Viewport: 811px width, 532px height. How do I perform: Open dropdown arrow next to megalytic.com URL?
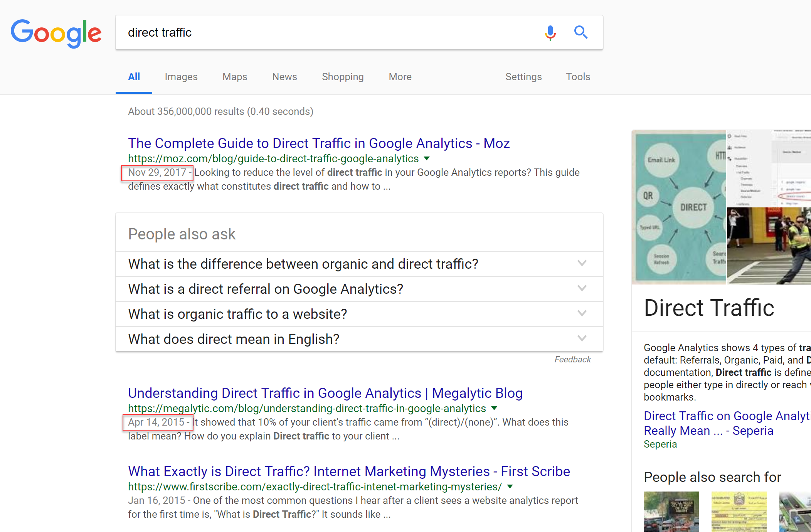point(494,408)
